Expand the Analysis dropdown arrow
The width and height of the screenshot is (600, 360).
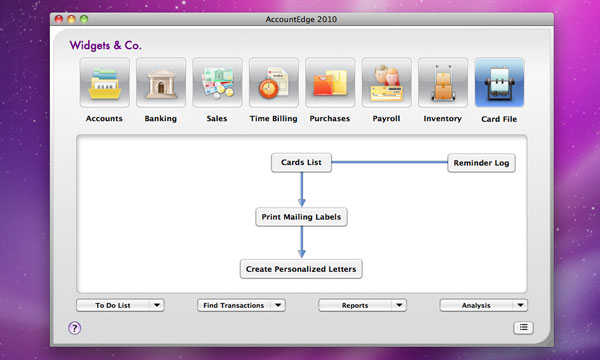tap(520, 305)
